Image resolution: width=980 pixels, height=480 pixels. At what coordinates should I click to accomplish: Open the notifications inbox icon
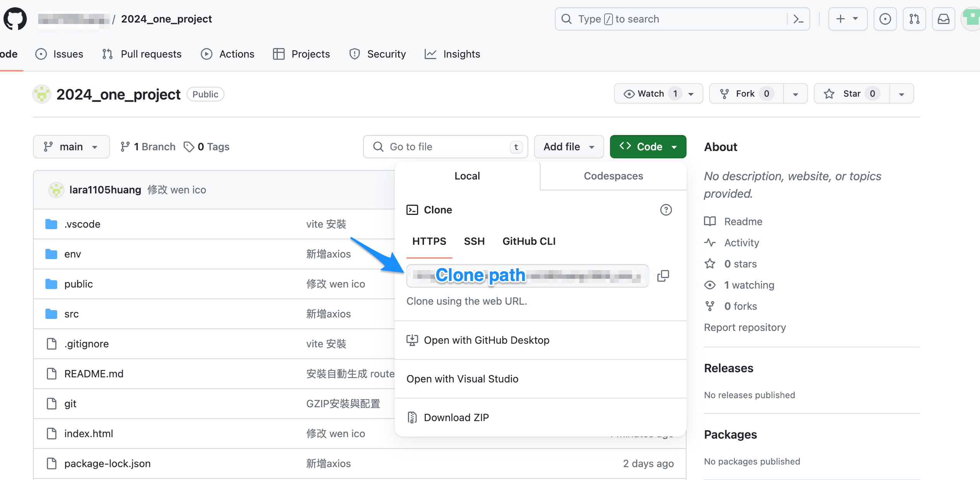click(x=943, y=19)
